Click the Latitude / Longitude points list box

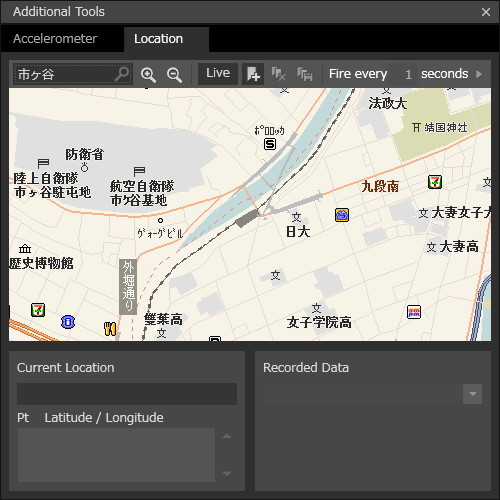point(116,455)
